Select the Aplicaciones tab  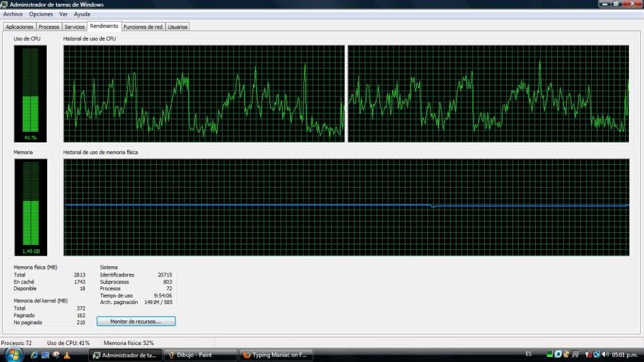point(20,27)
